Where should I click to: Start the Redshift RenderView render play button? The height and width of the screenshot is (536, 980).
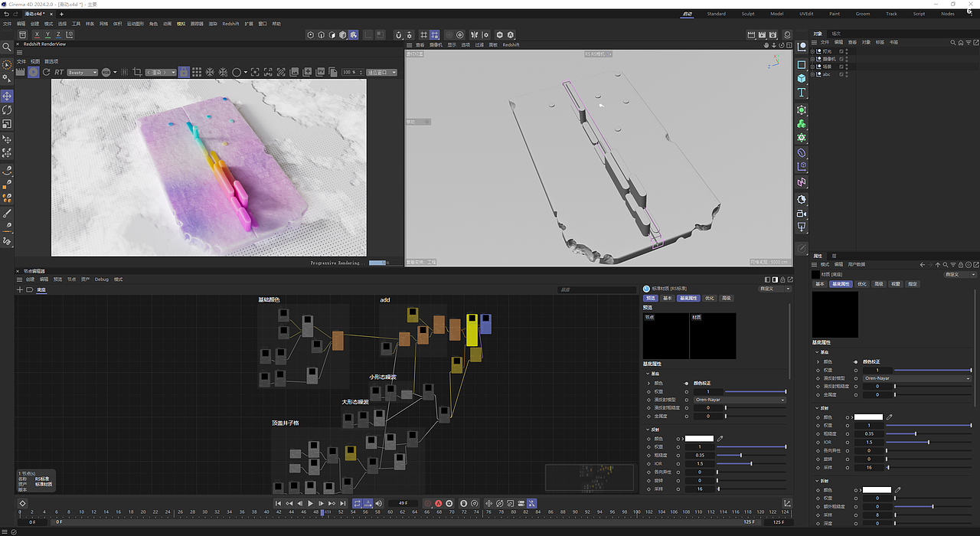pyautogui.click(x=33, y=72)
